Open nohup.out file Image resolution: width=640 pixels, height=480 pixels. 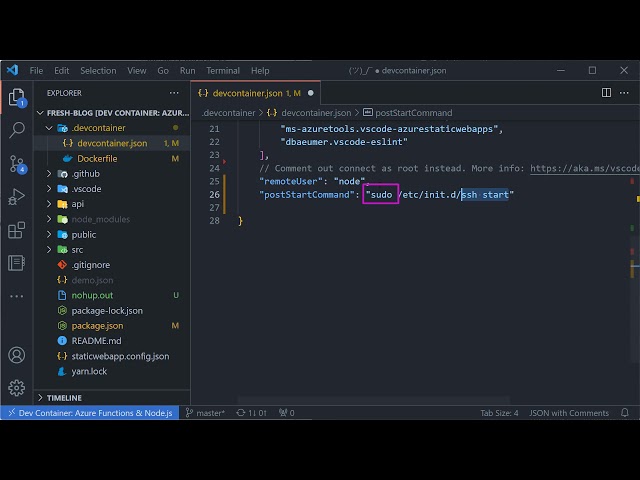tap(112, 295)
